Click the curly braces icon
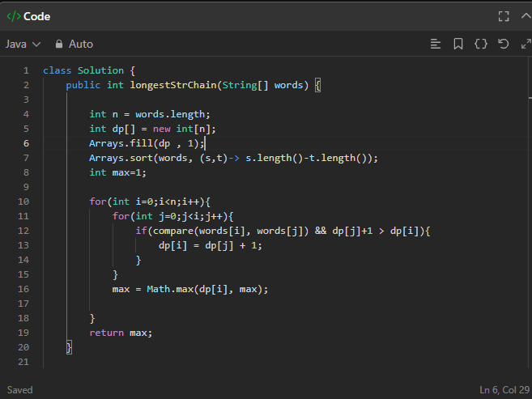The height and width of the screenshot is (399, 532). tap(481, 44)
